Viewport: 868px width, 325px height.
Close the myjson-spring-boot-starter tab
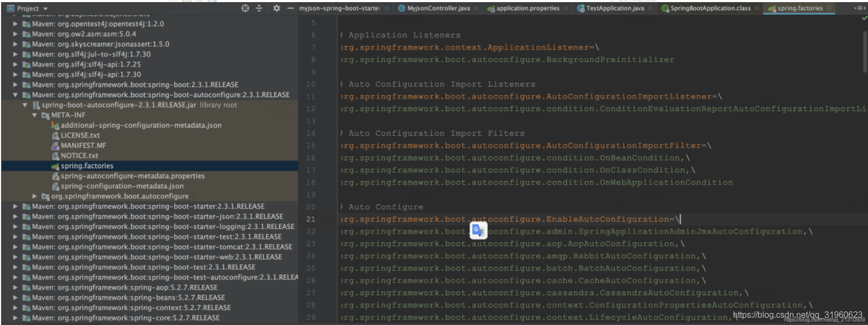pyautogui.click(x=387, y=8)
